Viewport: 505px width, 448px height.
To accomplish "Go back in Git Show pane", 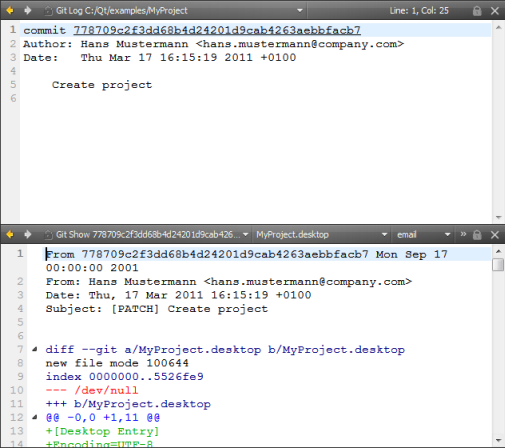I will (x=10, y=235).
